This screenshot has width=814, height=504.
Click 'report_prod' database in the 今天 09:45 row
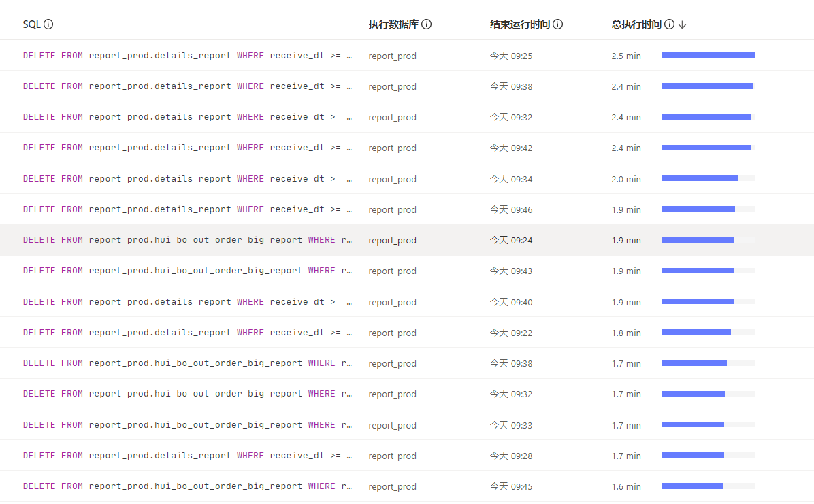pyautogui.click(x=393, y=486)
